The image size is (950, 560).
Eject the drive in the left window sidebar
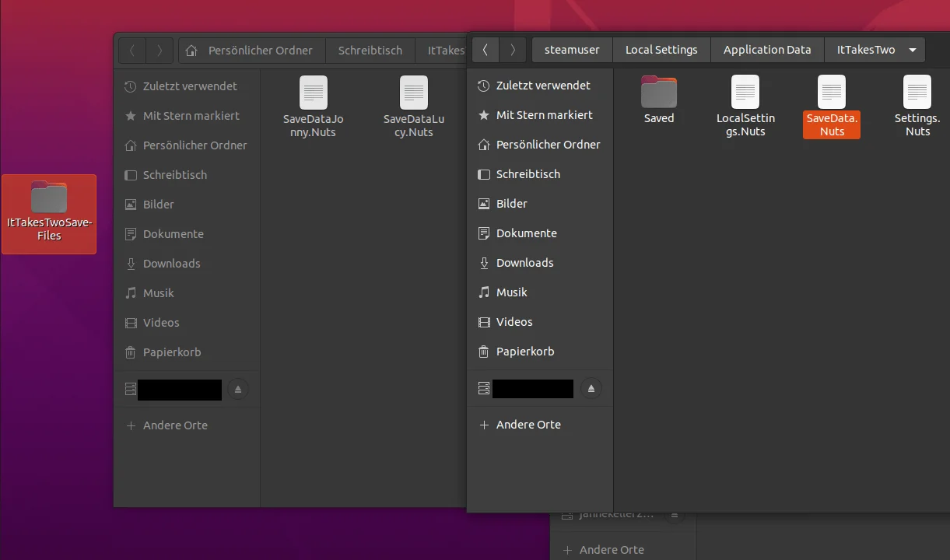pos(238,390)
